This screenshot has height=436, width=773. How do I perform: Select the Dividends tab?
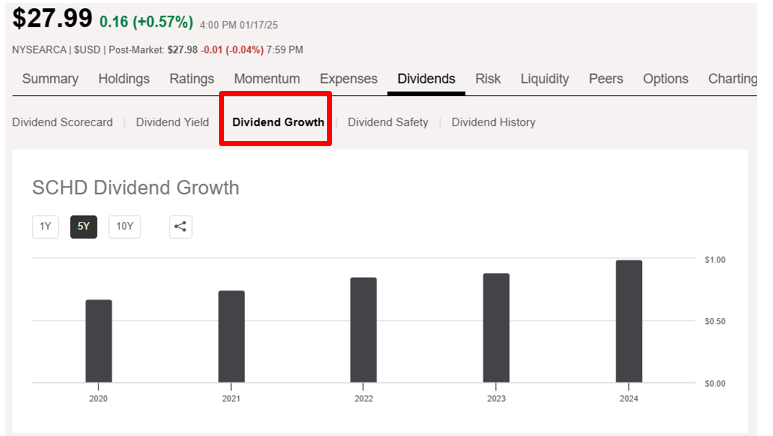[x=426, y=79]
